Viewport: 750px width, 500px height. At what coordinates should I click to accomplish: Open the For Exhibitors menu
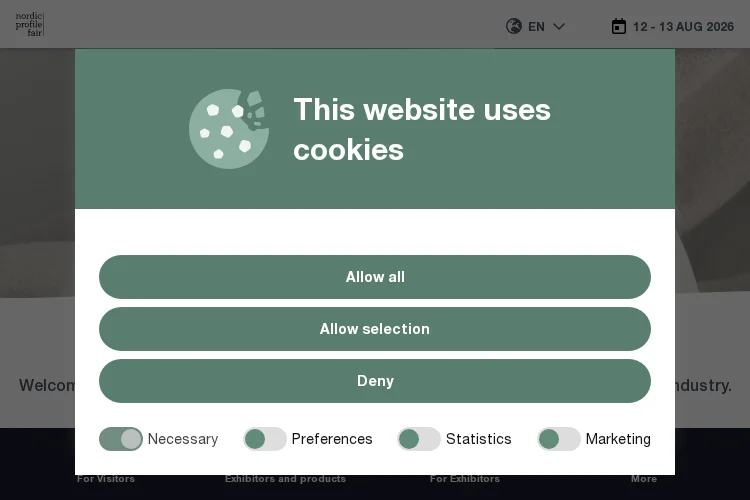464,479
